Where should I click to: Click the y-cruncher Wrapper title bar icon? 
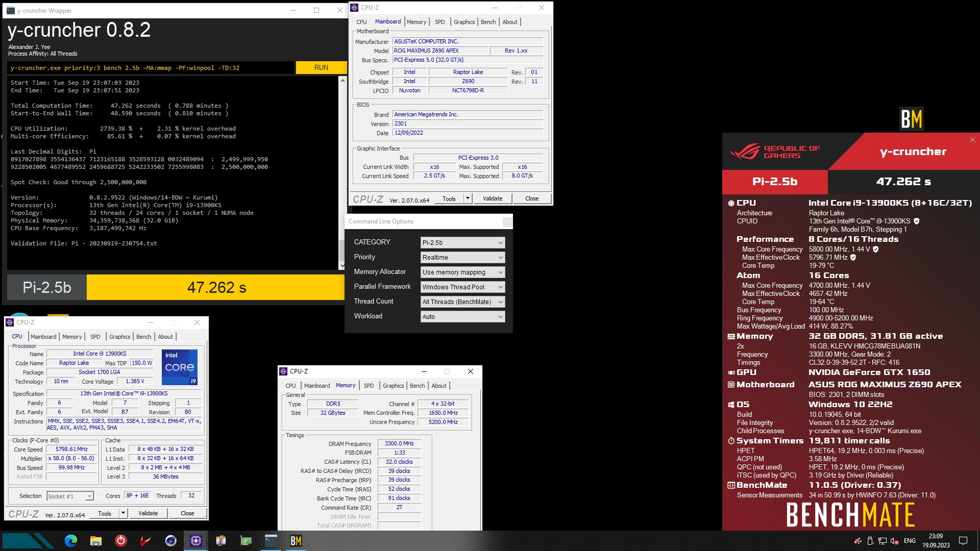click(11, 10)
